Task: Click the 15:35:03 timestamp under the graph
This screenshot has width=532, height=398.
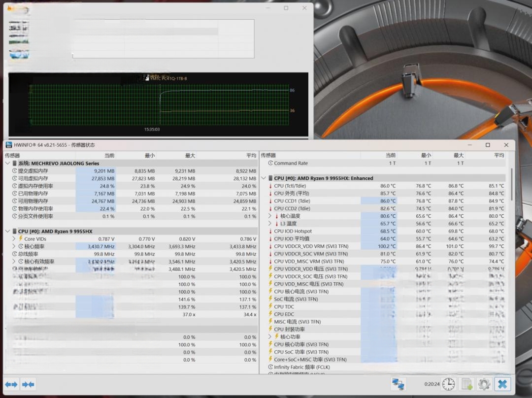Action: [152, 129]
